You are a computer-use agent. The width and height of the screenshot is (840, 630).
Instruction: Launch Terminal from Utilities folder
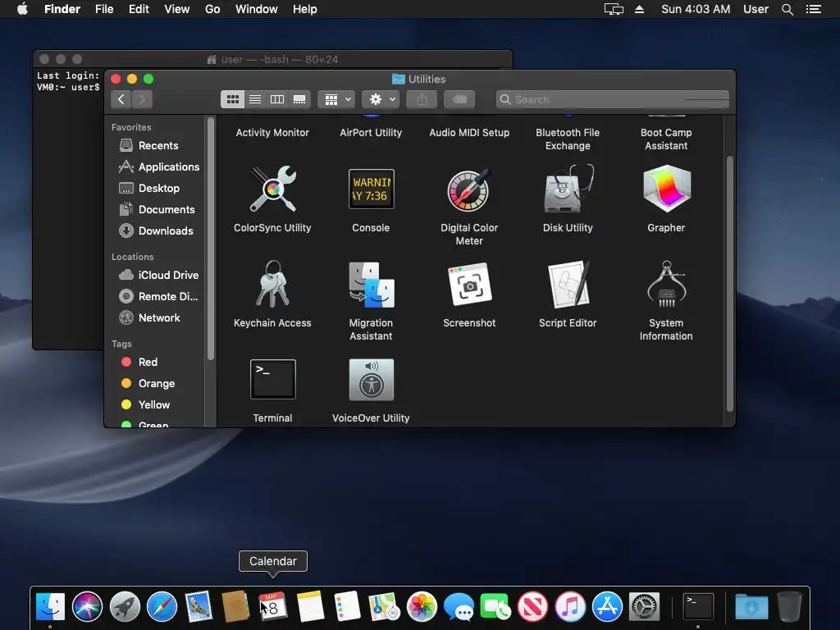pyautogui.click(x=272, y=379)
